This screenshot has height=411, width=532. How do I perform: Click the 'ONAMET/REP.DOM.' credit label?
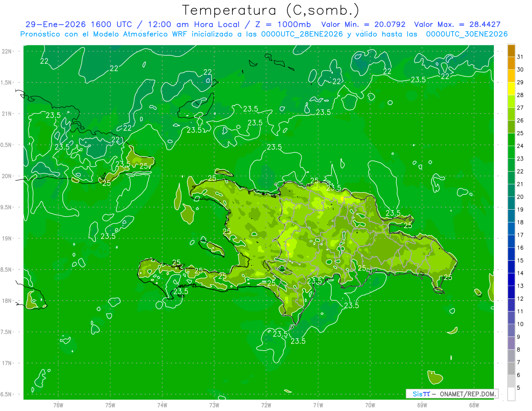[x=469, y=394]
